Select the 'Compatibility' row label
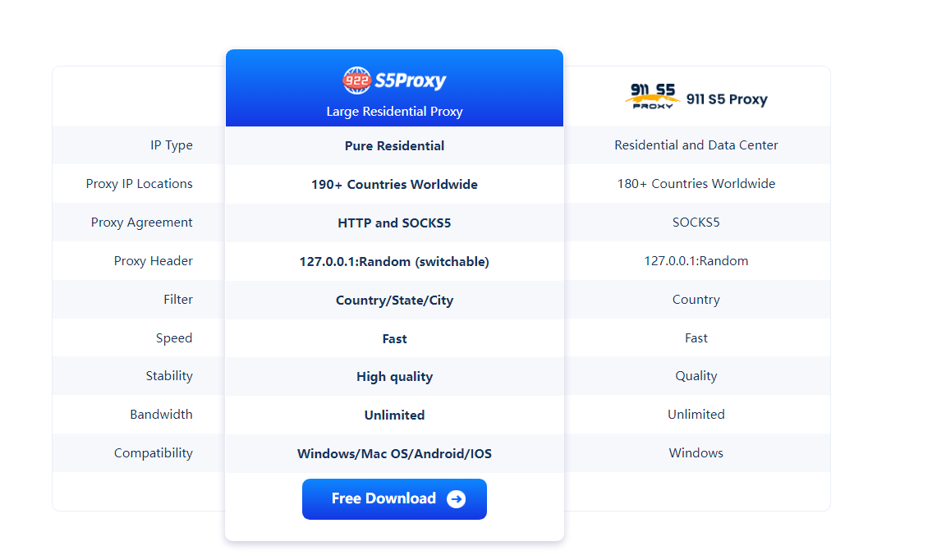This screenshot has height=560, width=946. click(154, 453)
